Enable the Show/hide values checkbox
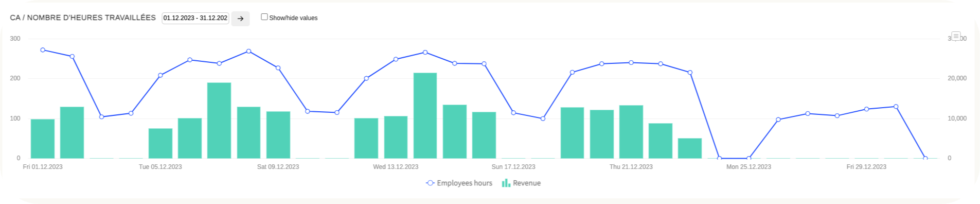This screenshot has width=980, height=204. coord(264,17)
